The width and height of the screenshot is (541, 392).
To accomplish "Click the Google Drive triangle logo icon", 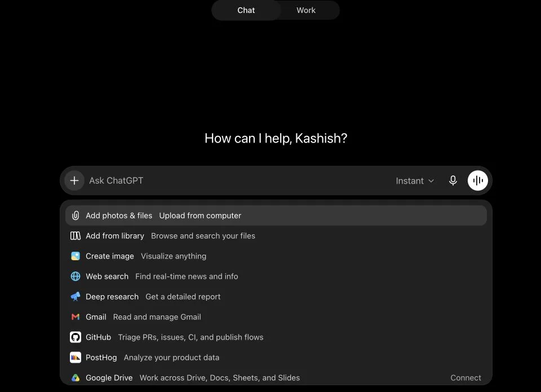I will click(76, 378).
